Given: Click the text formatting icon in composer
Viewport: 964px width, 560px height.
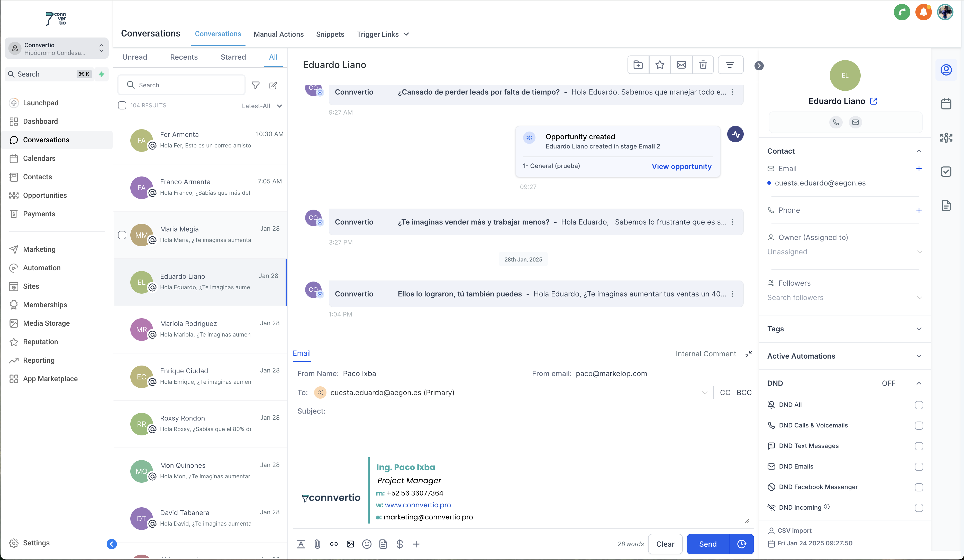Looking at the screenshot, I should point(301,544).
